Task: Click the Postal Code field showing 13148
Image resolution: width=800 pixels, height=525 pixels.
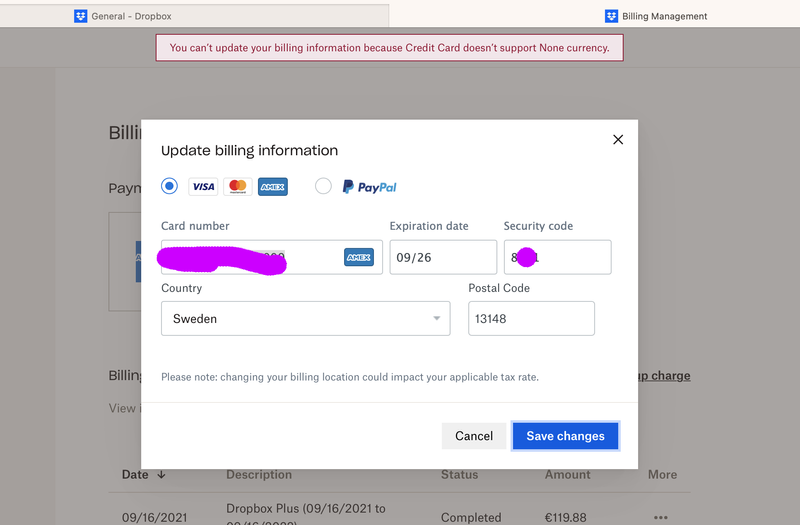Action: [x=531, y=318]
